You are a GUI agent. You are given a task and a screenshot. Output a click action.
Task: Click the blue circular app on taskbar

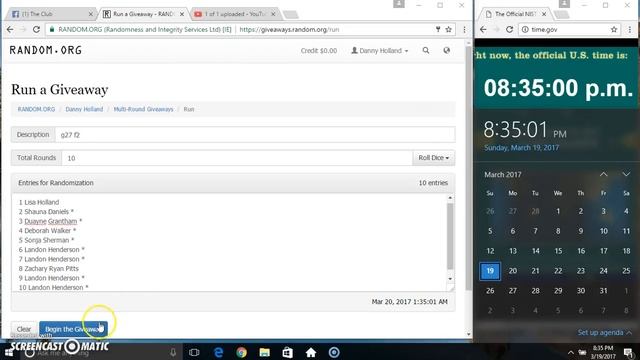click(x=334, y=352)
